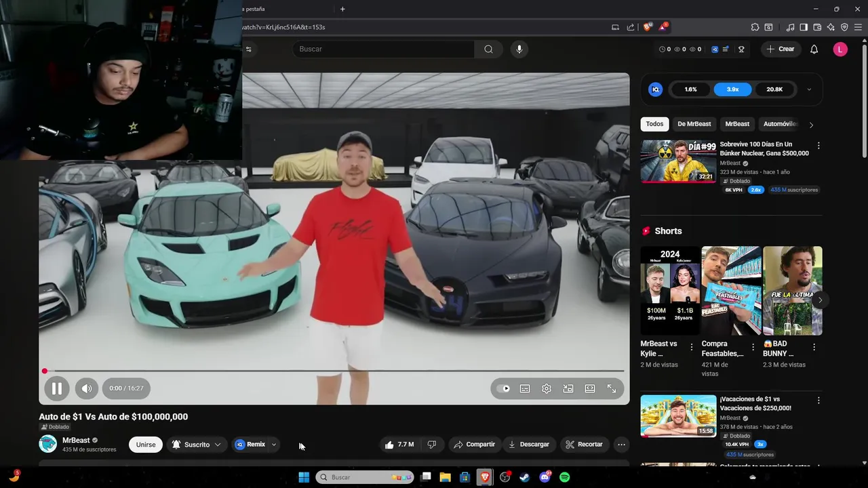
Task: Open the vidIQ list icon in header
Action: coord(726,49)
